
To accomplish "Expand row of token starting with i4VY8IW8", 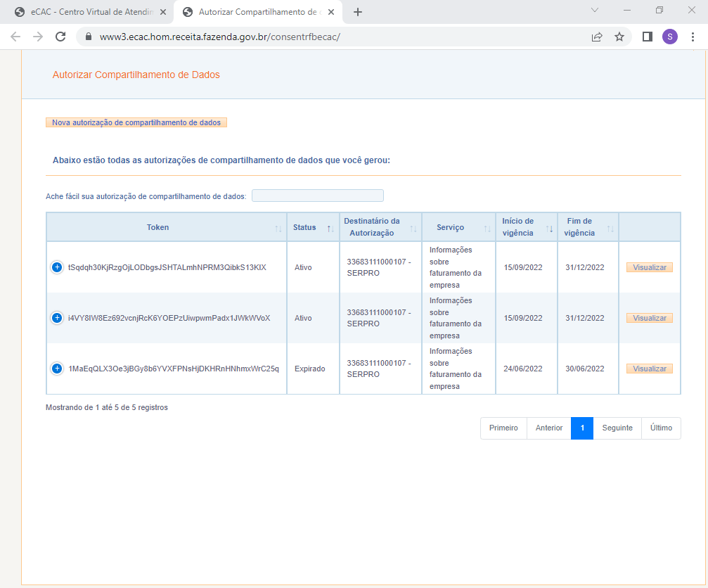I will [57, 318].
